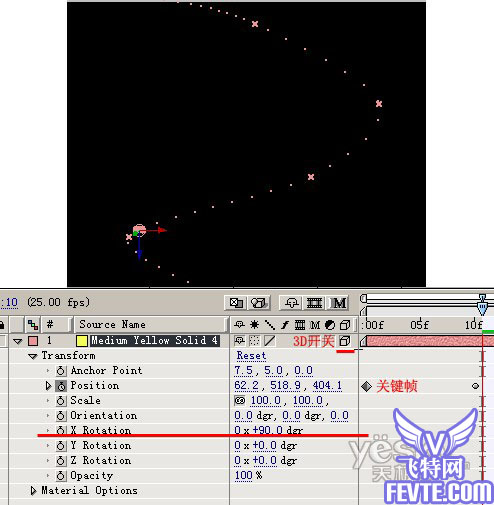Toggle Scale stopwatch

[61, 401]
